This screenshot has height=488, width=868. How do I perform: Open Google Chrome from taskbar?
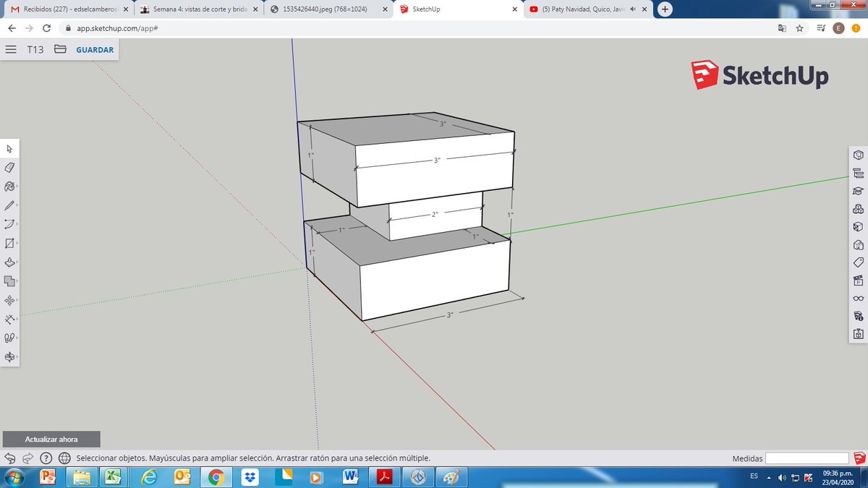click(x=216, y=476)
